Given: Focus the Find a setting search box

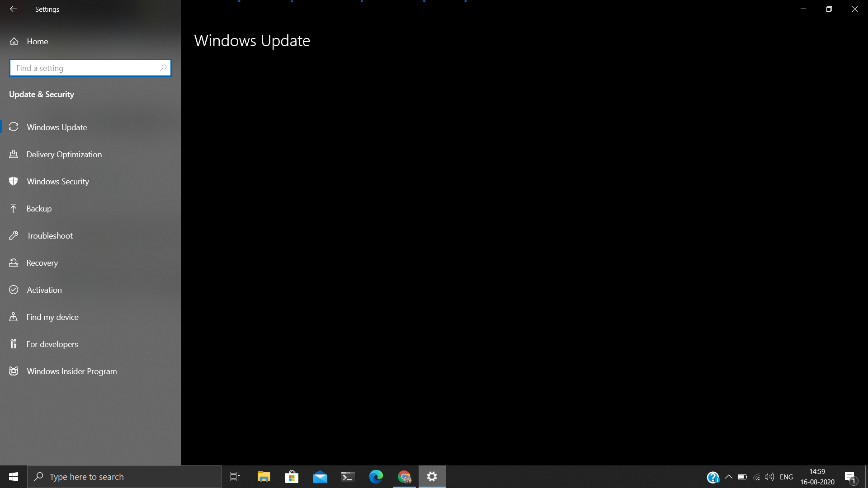Looking at the screenshot, I should [x=90, y=68].
